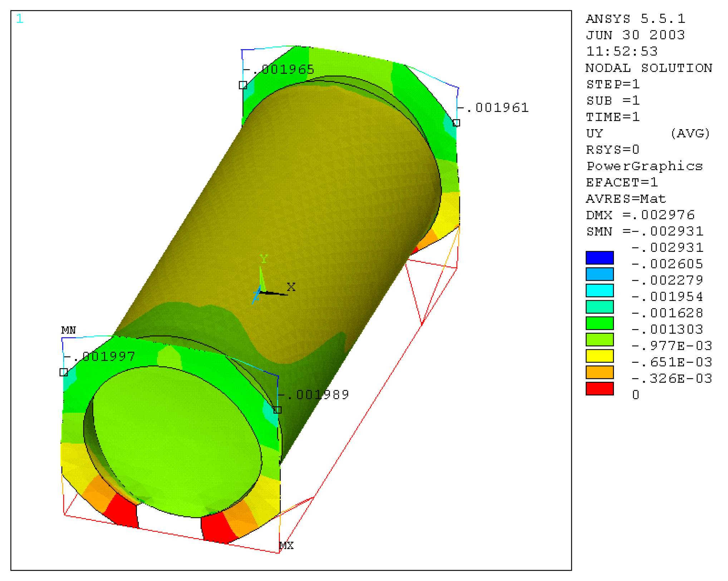
Task: Click the square node marker near .001965
Action: [x=243, y=85]
